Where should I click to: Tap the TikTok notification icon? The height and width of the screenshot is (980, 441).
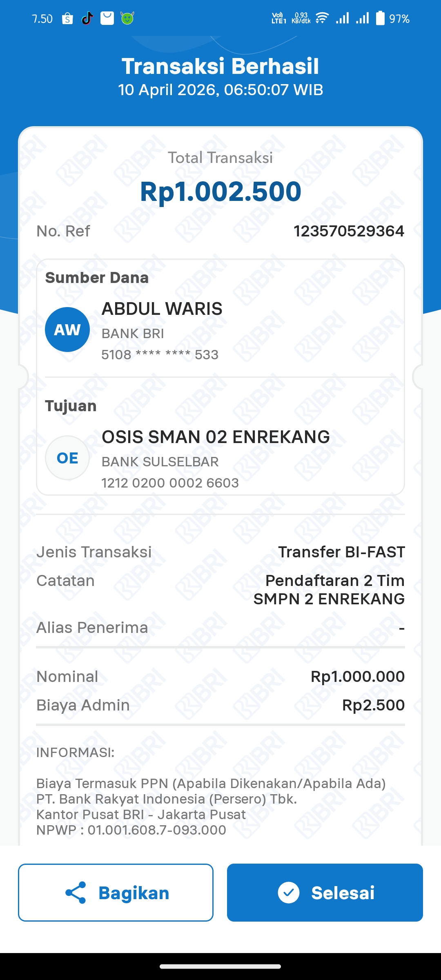(x=87, y=18)
